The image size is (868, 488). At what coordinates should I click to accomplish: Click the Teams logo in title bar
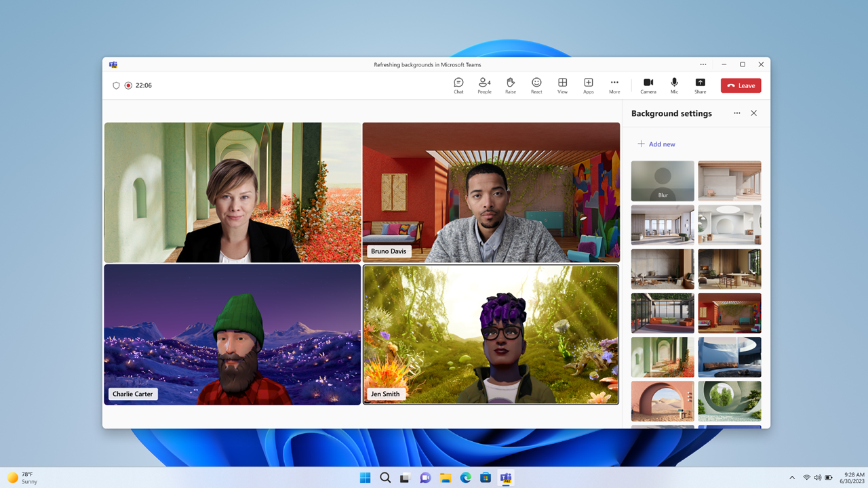click(x=113, y=64)
